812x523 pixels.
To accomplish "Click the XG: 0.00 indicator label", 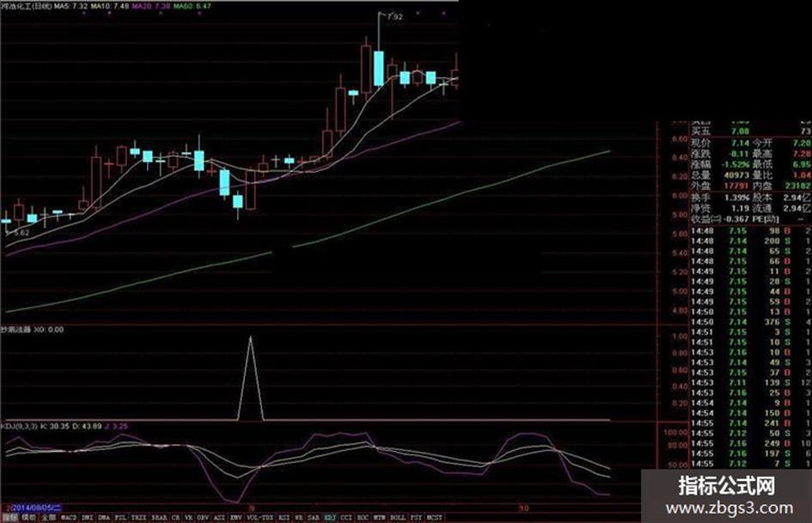I will pos(49,329).
